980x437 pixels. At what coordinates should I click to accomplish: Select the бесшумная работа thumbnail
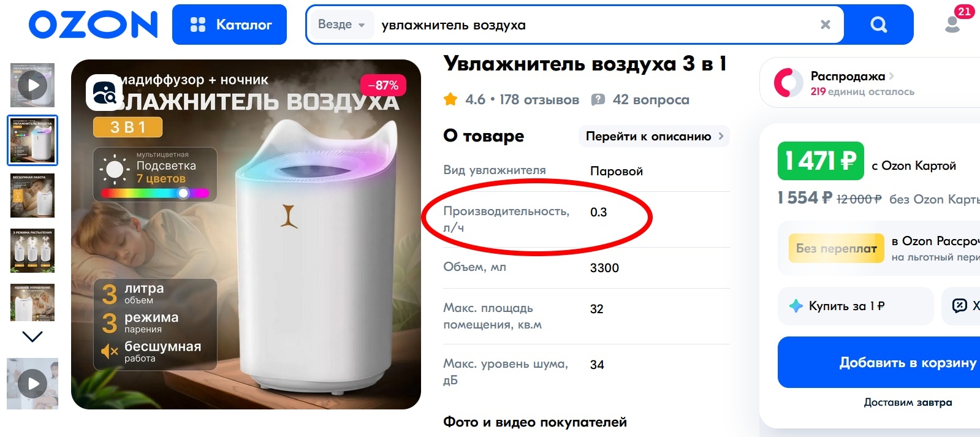(32, 196)
